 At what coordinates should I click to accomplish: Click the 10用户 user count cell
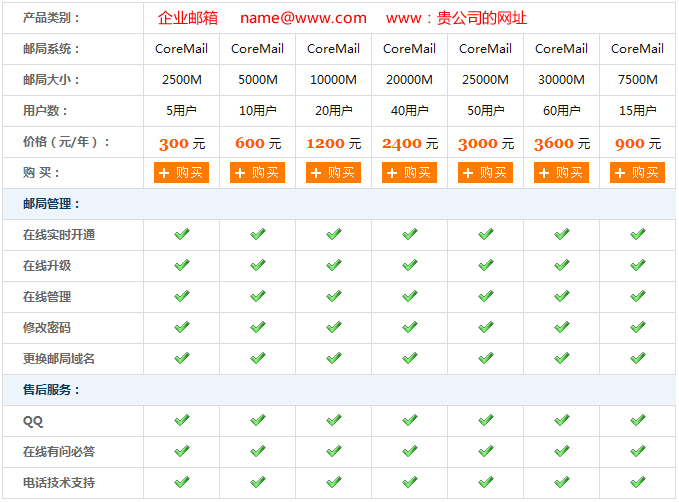[x=258, y=111]
